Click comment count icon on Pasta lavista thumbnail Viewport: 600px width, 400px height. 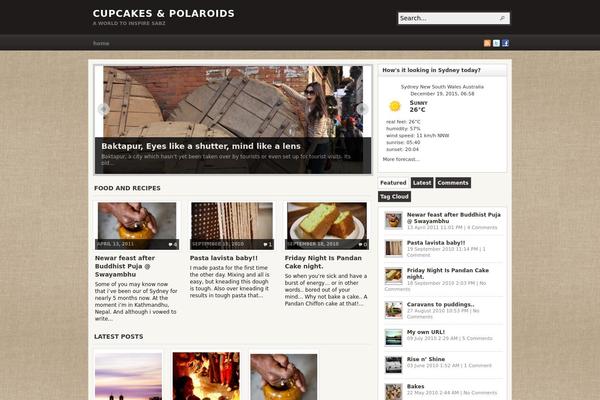point(268,244)
